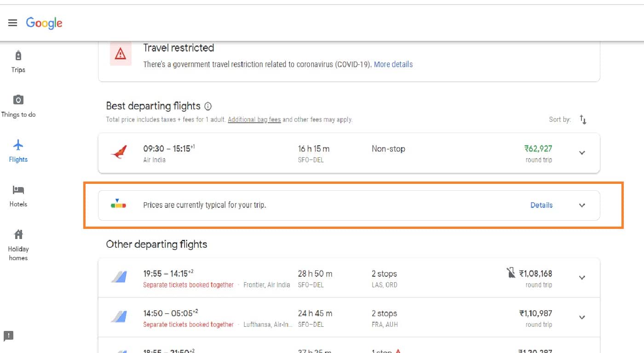Click the no carry-on bag icon
Screen dimensions: 644x353
click(511, 274)
